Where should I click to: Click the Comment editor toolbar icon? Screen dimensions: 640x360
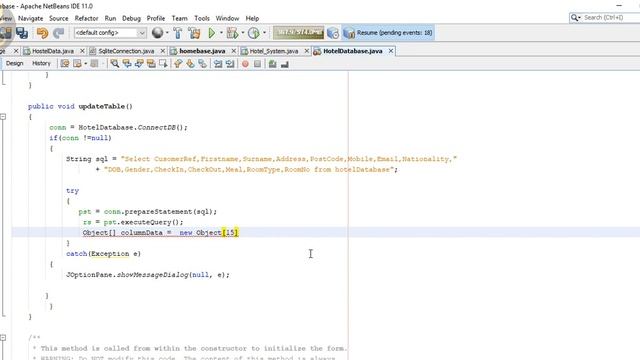[x=272, y=64]
